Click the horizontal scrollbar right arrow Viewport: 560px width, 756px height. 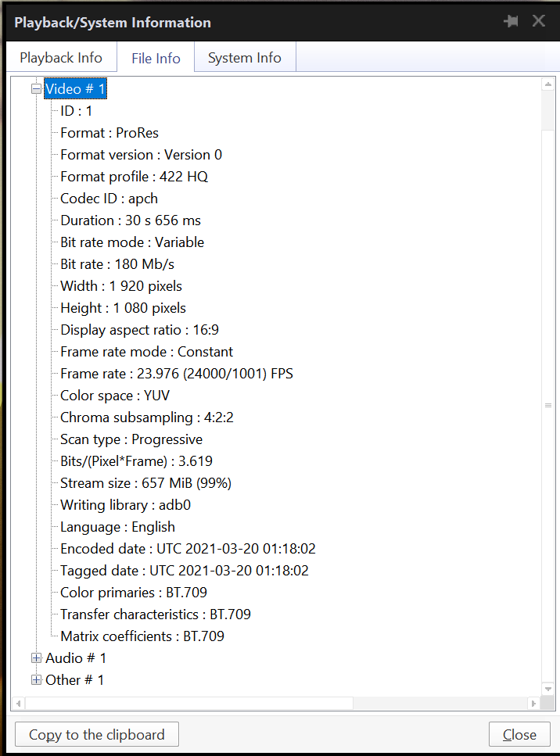click(533, 704)
